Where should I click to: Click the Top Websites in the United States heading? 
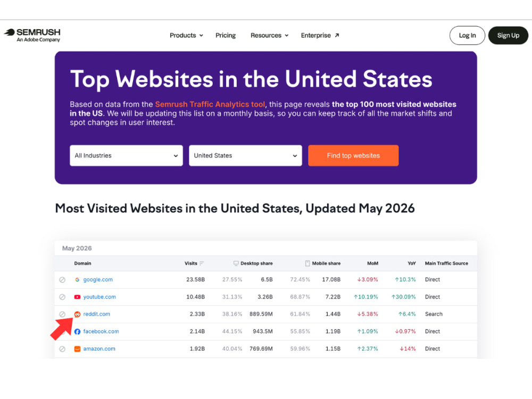(x=251, y=79)
